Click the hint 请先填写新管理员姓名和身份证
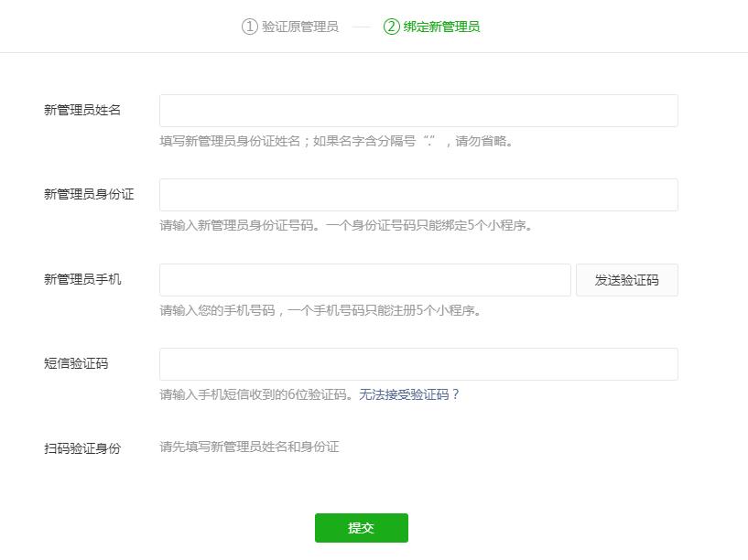Screen dimensions: 748x560 click(249, 447)
